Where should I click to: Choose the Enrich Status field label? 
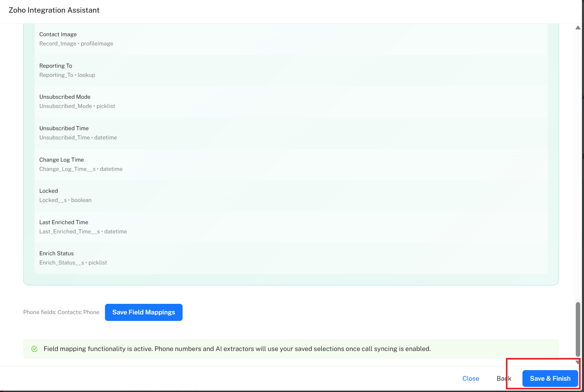tap(56, 253)
